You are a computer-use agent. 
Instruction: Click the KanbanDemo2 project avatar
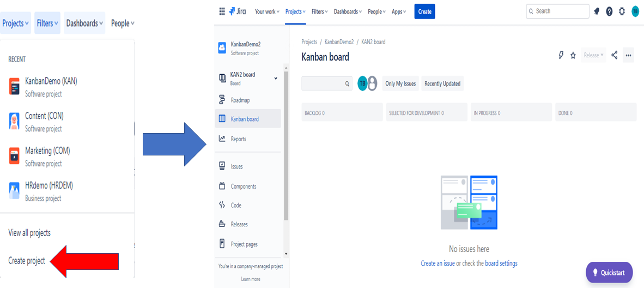pyautogui.click(x=222, y=48)
